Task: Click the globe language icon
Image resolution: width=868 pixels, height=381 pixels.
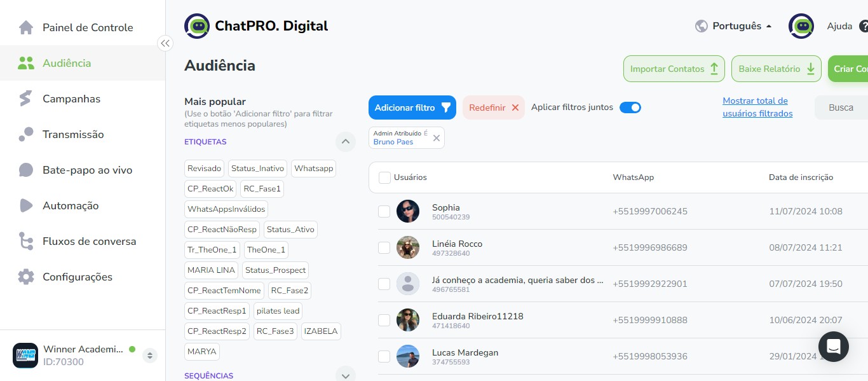Action: [702, 26]
